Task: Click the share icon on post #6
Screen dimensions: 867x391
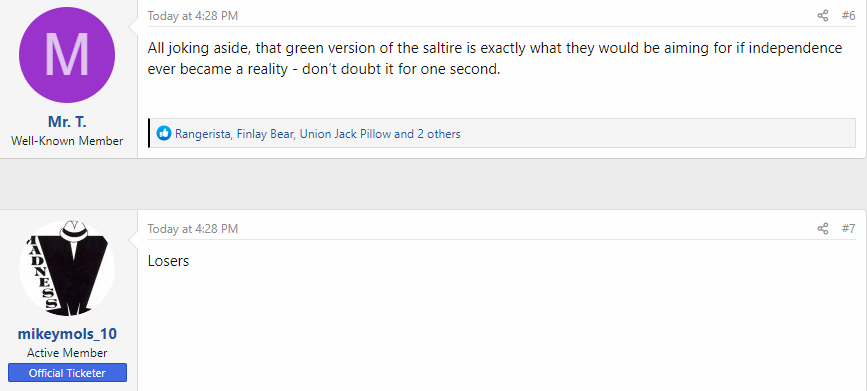Action: click(x=823, y=15)
